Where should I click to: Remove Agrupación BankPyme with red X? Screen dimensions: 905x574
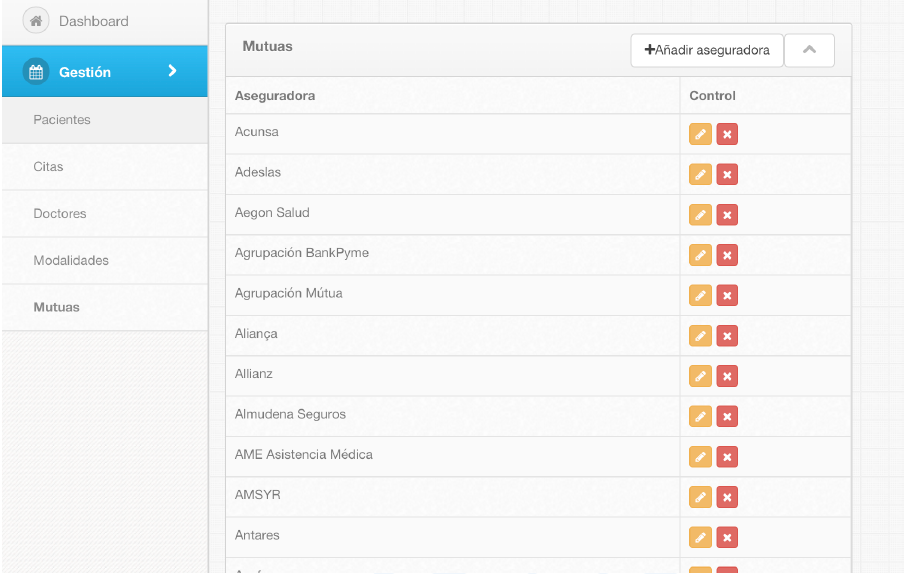(727, 256)
